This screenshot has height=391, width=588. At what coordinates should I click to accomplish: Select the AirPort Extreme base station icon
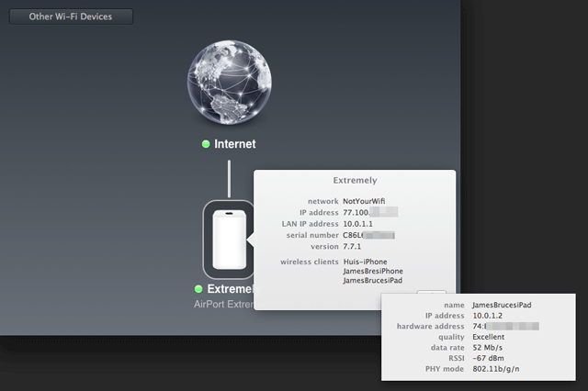click(229, 240)
